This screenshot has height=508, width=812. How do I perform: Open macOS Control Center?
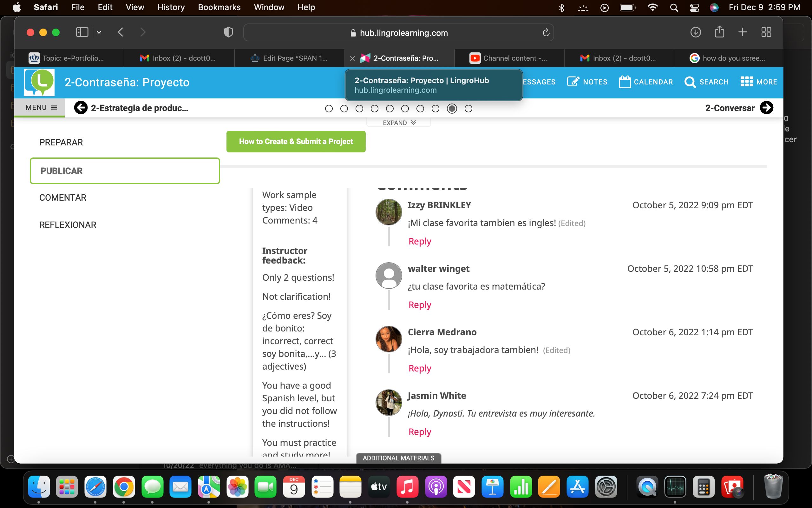click(x=694, y=7)
